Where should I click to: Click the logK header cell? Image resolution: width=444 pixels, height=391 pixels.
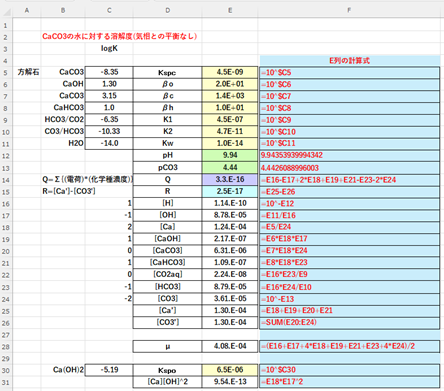click(x=109, y=48)
